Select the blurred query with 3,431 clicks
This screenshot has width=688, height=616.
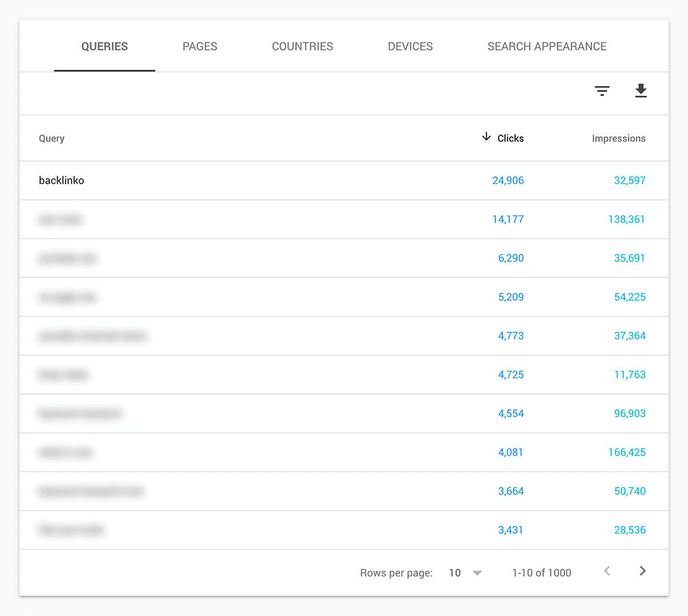71,530
